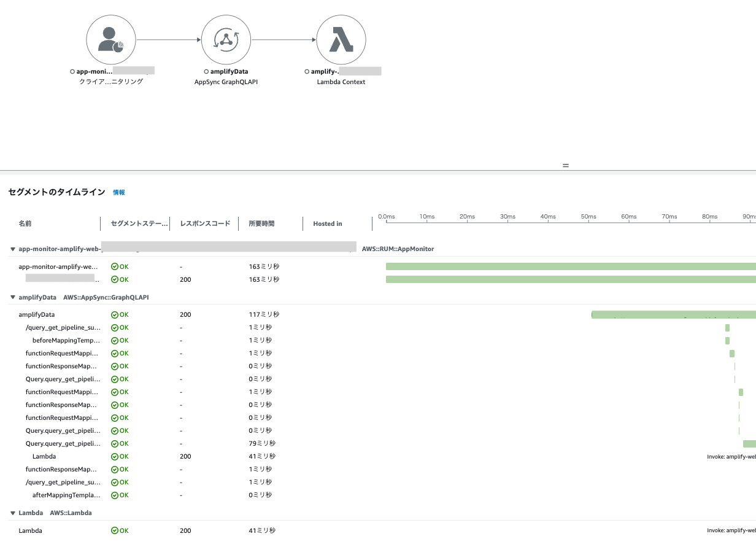The height and width of the screenshot is (547, 756).
Task: Click OK status icon on amplifyData 117ミリ秒 row
Action: pyautogui.click(x=115, y=314)
